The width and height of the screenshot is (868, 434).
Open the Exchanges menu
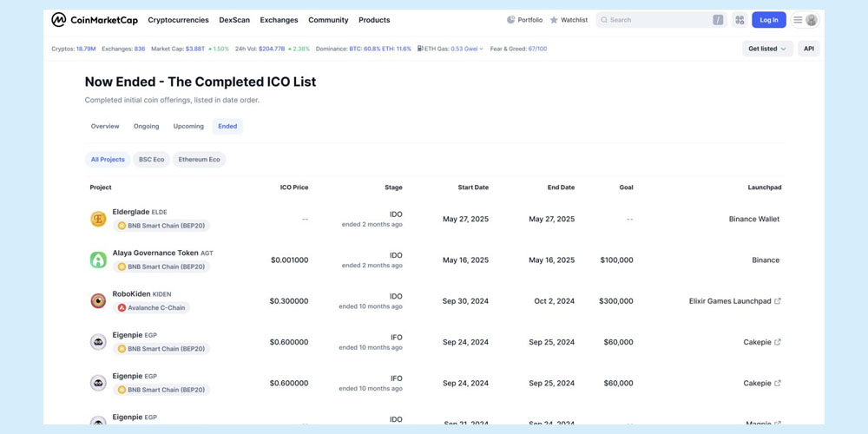tap(279, 20)
